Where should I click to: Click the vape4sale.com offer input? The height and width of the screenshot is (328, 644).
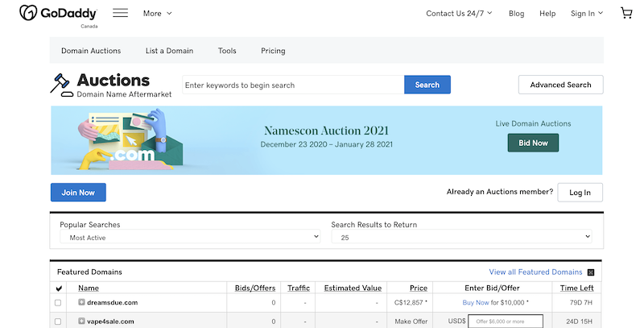506,322
